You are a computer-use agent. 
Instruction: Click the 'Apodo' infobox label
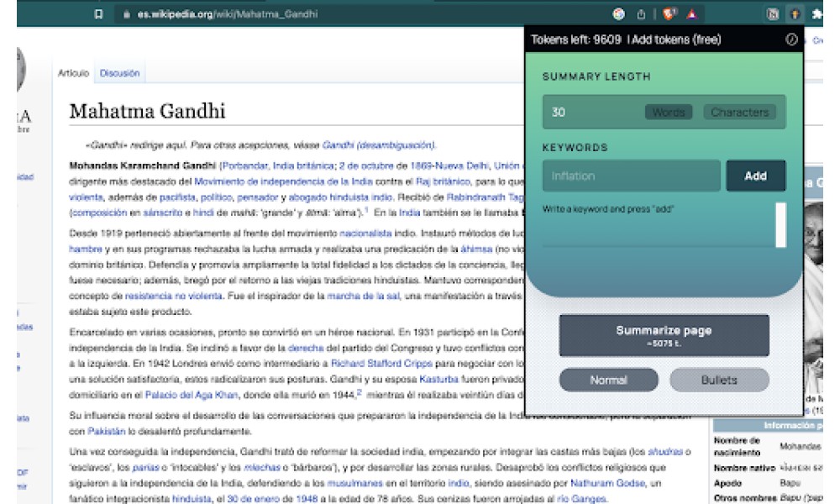[x=727, y=483]
